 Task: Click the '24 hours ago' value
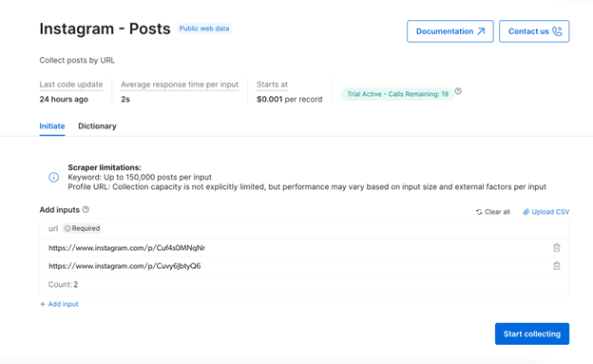(x=64, y=99)
